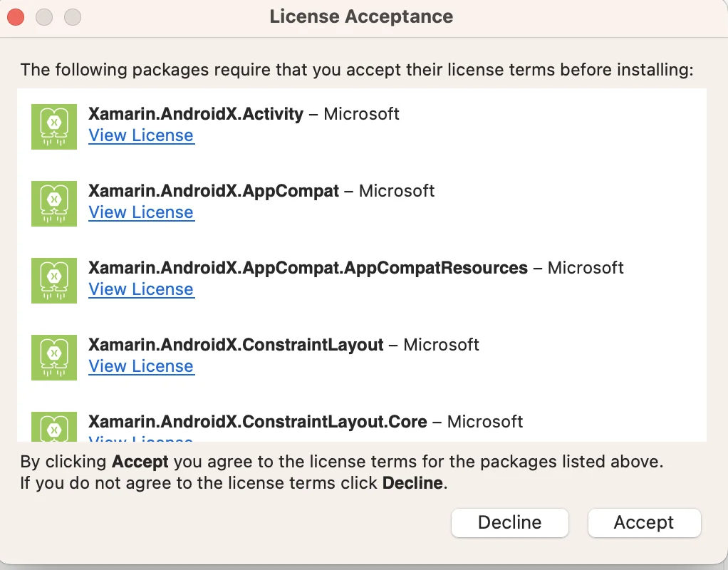Accept the license terms
The width and height of the screenshot is (728, 570).
[x=644, y=522]
